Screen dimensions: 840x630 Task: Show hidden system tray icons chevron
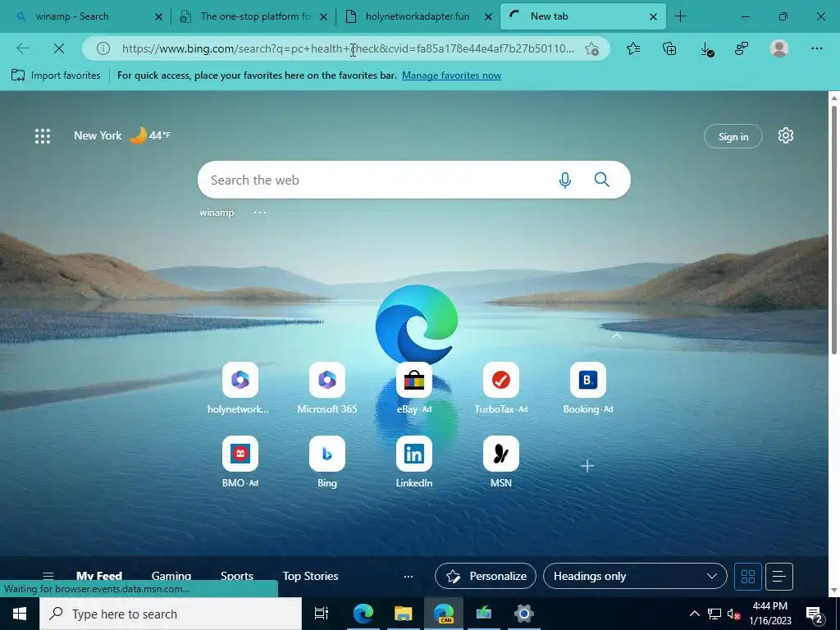tap(694, 614)
